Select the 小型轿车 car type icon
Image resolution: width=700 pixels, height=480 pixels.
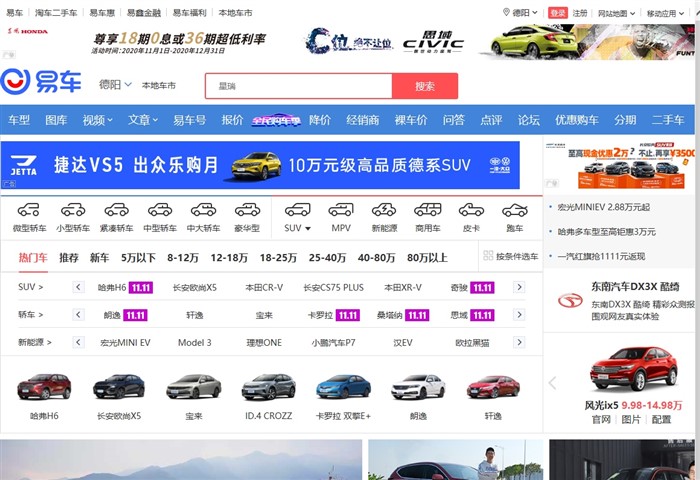click(73, 209)
